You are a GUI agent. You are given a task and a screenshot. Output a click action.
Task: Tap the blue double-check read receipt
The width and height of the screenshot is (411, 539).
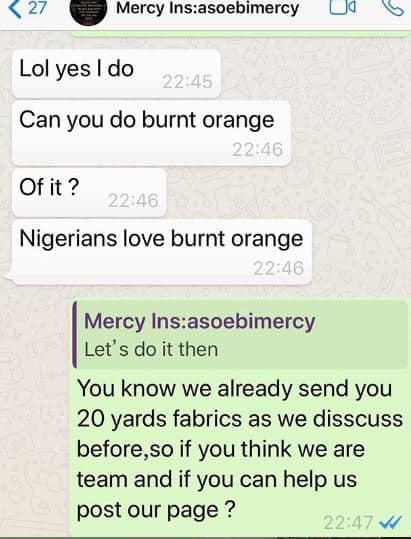390,523
